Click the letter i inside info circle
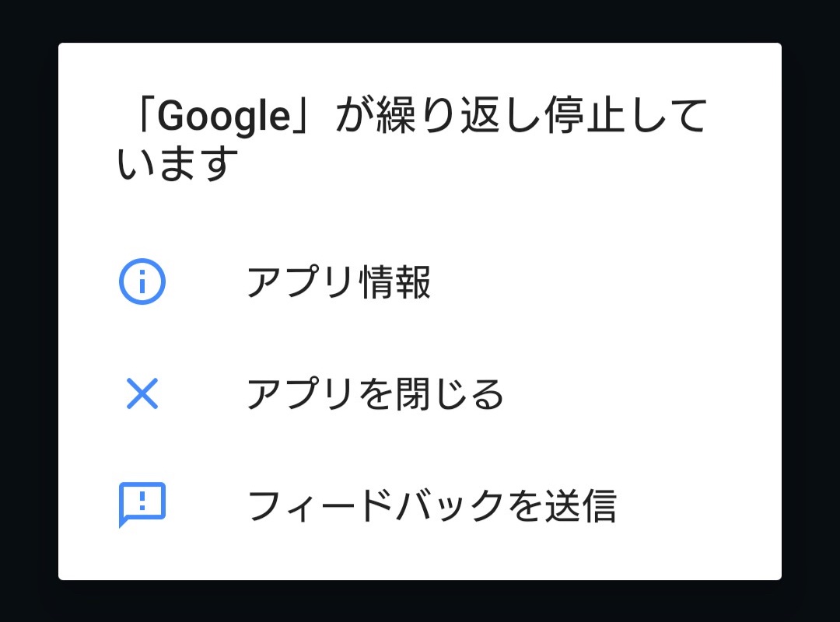Viewport: 840px width, 622px height. [x=142, y=281]
